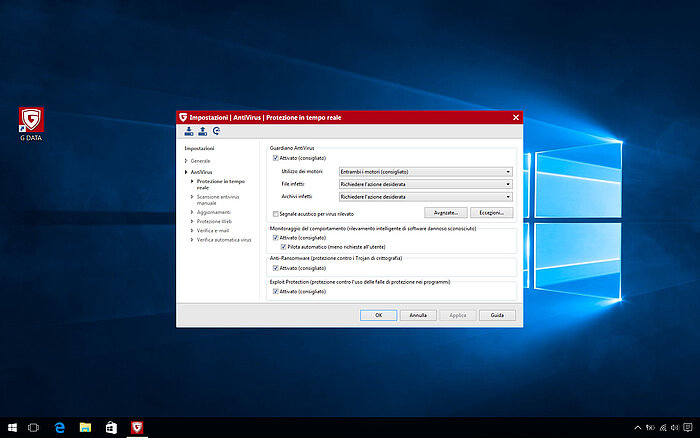Click the network icon in the system tray
The height and width of the screenshot is (438, 700).
point(663,428)
